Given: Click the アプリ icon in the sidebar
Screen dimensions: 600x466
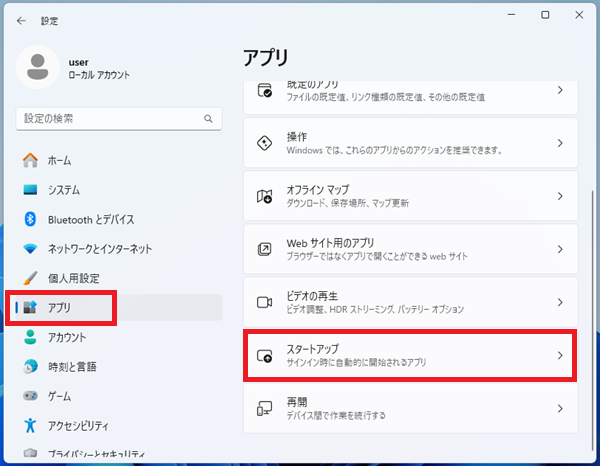Looking at the screenshot, I should click(x=30, y=307).
